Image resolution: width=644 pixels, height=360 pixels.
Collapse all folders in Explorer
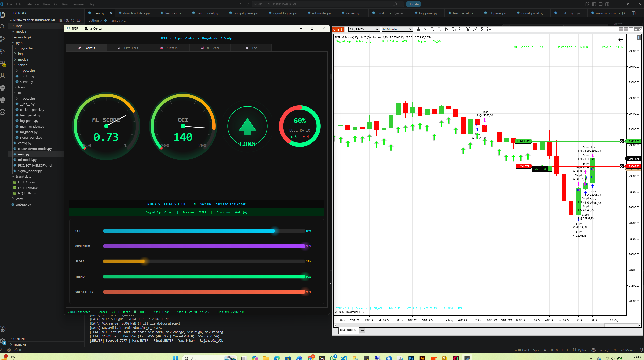(x=79, y=20)
